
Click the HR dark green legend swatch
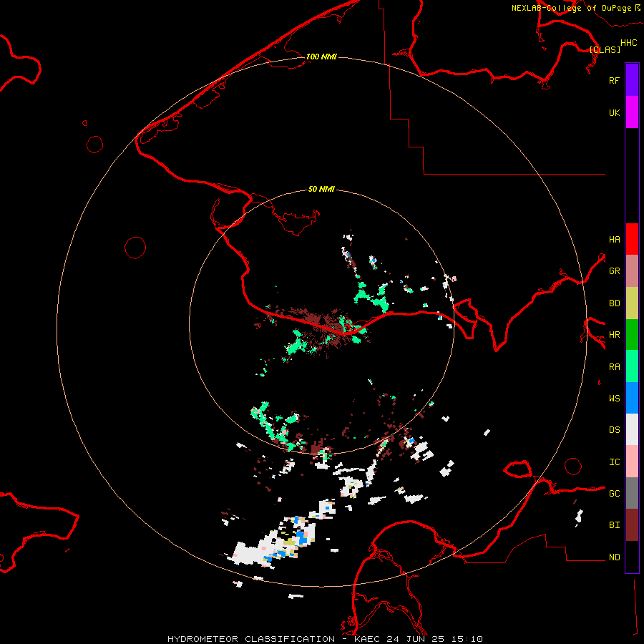pos(632,335)
